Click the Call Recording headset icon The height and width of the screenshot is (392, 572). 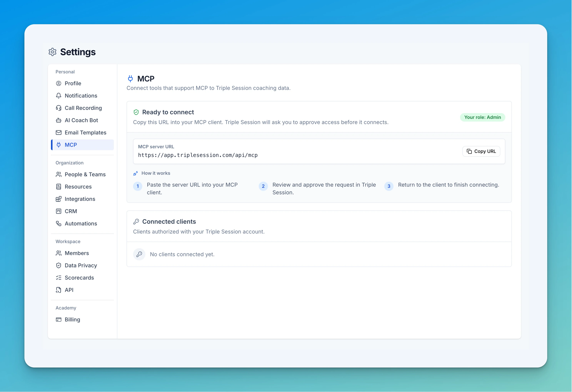[59, 108]
